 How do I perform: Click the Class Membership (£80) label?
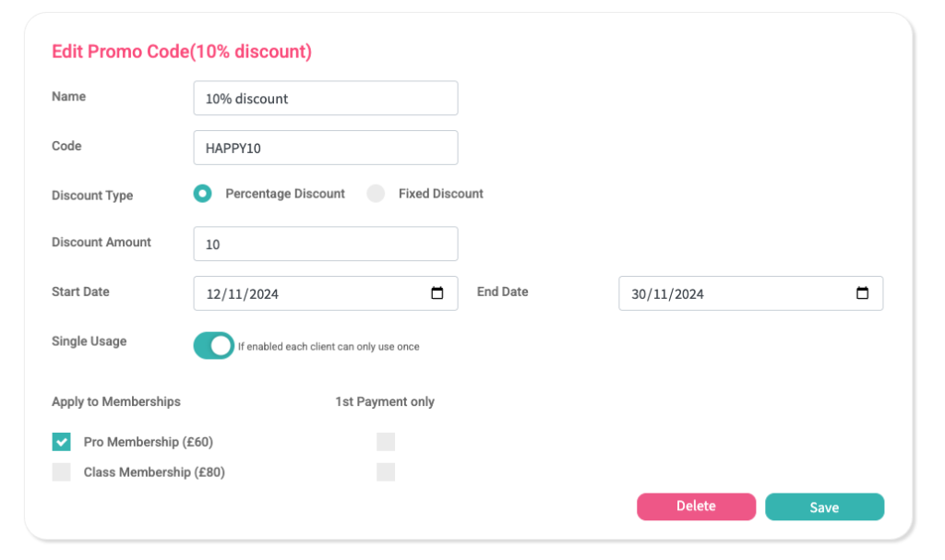click(x=154, y=472)
